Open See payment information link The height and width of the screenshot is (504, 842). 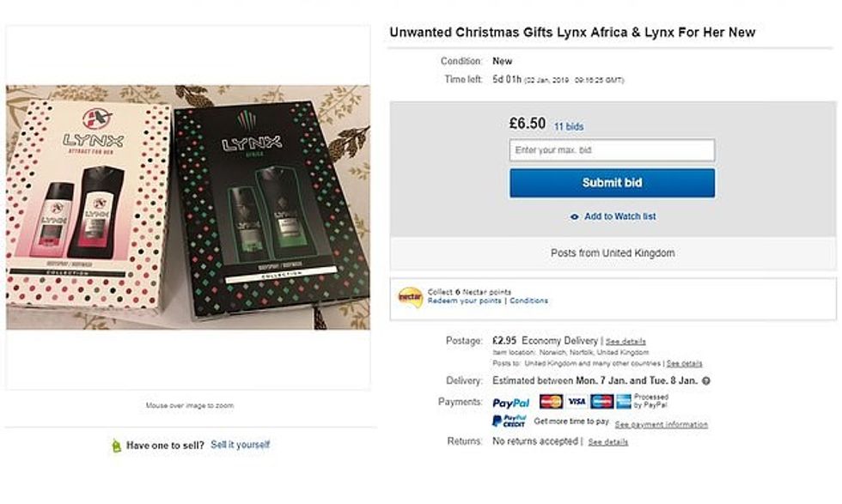662,424
